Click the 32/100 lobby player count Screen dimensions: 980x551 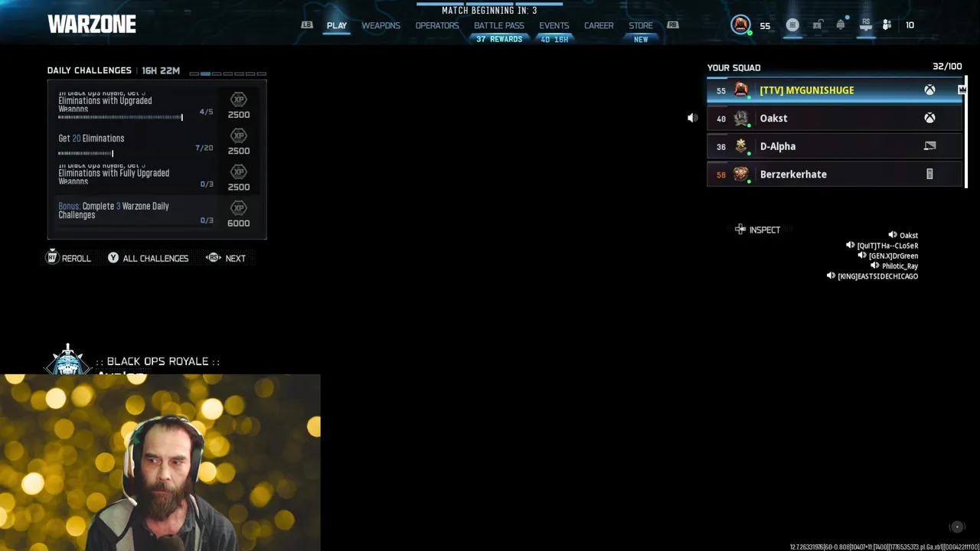(x=947, y=67)
